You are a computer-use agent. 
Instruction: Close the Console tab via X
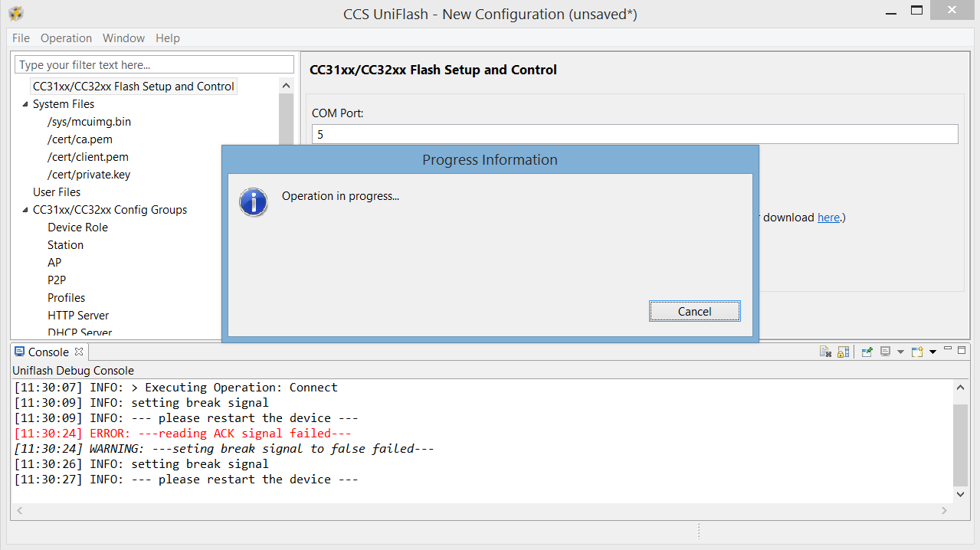(x=78, y=352)
